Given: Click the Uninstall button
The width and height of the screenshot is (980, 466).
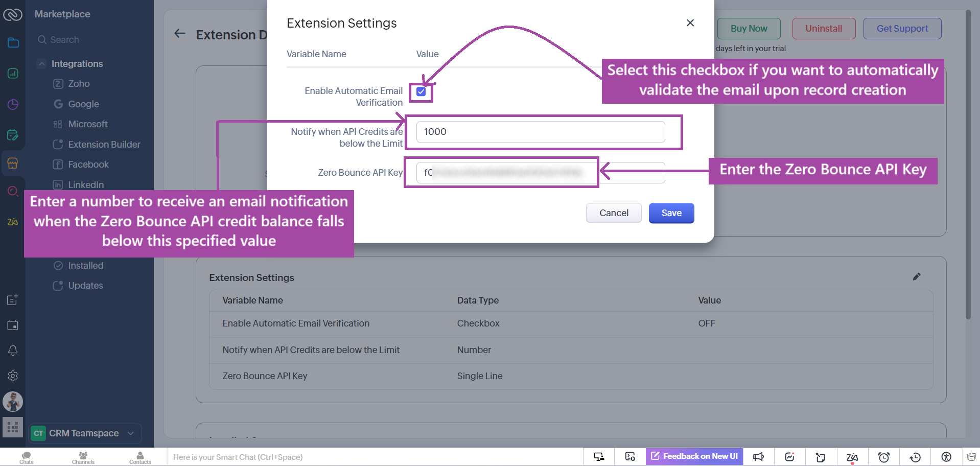Looking at the screenshot, I should click(x=823, y=29).
